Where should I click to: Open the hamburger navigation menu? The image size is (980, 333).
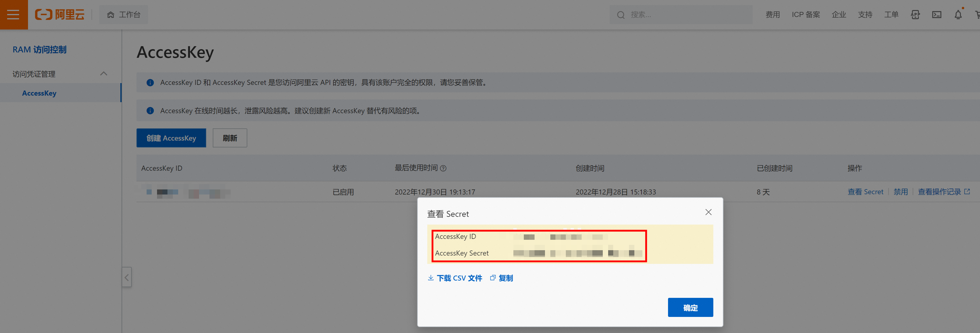14,14
